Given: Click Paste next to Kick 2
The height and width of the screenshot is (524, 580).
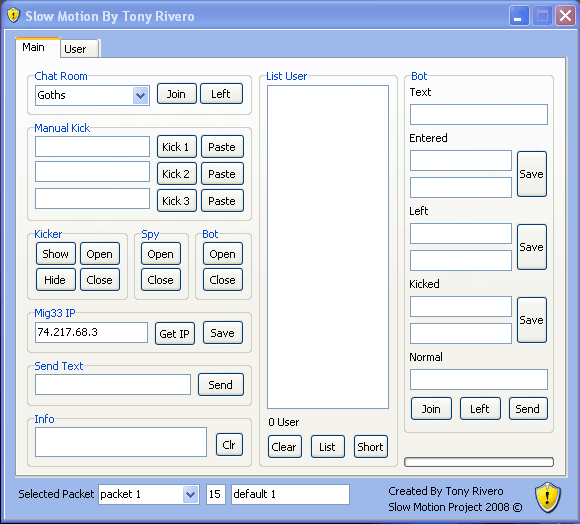Looking at the screenshot, I should coord(222,174).
